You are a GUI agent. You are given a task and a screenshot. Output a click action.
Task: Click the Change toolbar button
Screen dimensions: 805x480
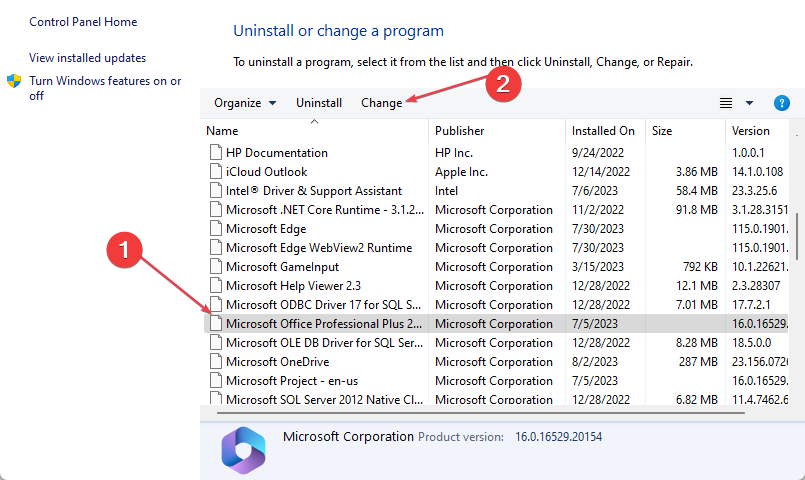pyautogui.click(x=381, y=103)
